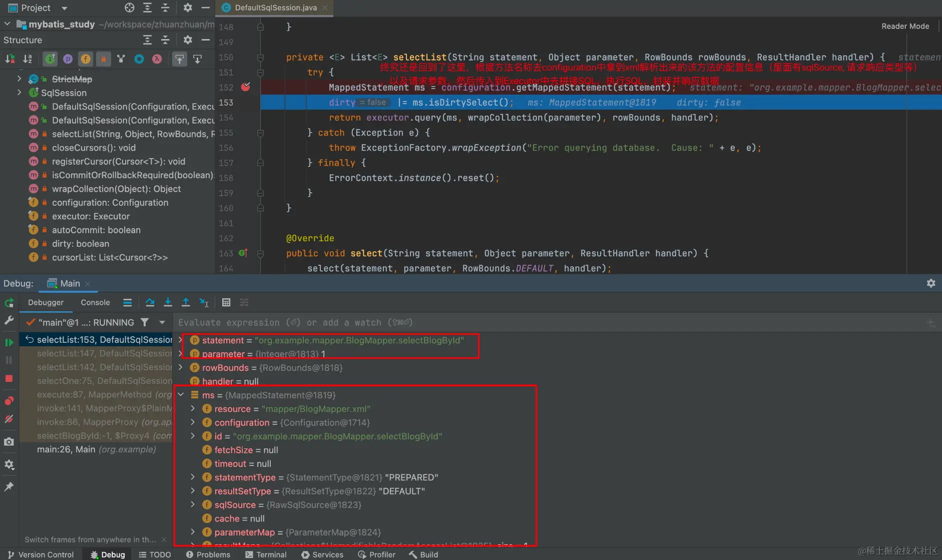This screenshot has width=942, height=560.
Task: Rerun the Main debug session
Action: click(9, 303)
